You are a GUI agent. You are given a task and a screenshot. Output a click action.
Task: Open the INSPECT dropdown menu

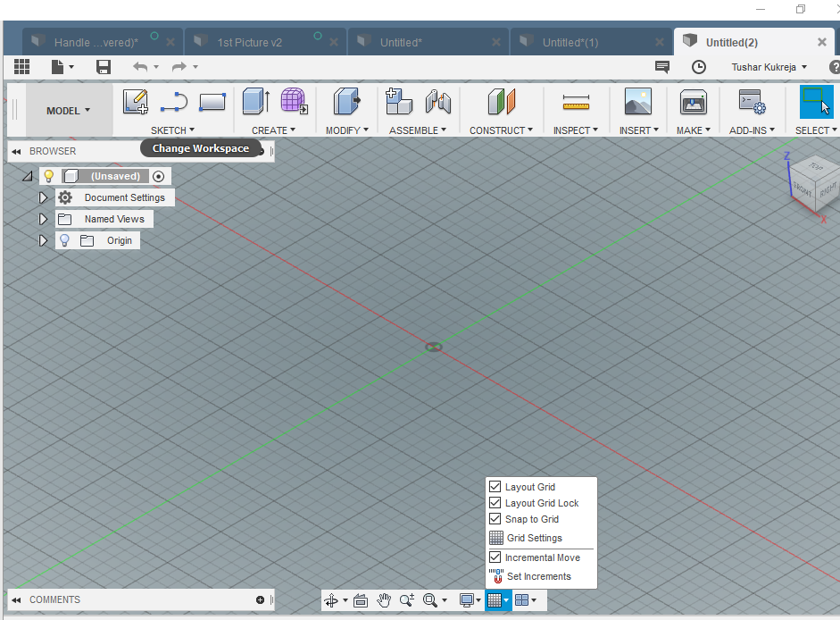coord(576,130)
